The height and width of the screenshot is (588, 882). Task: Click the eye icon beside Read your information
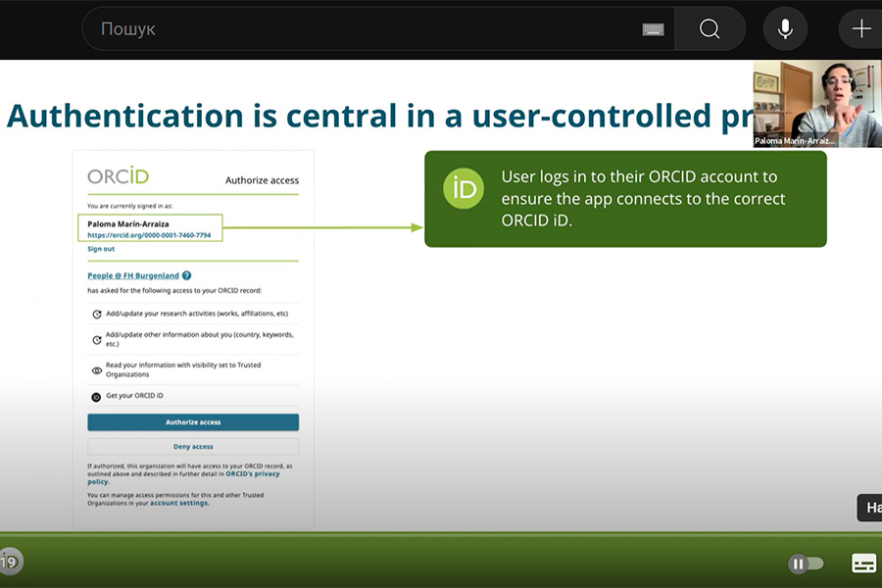97,370
